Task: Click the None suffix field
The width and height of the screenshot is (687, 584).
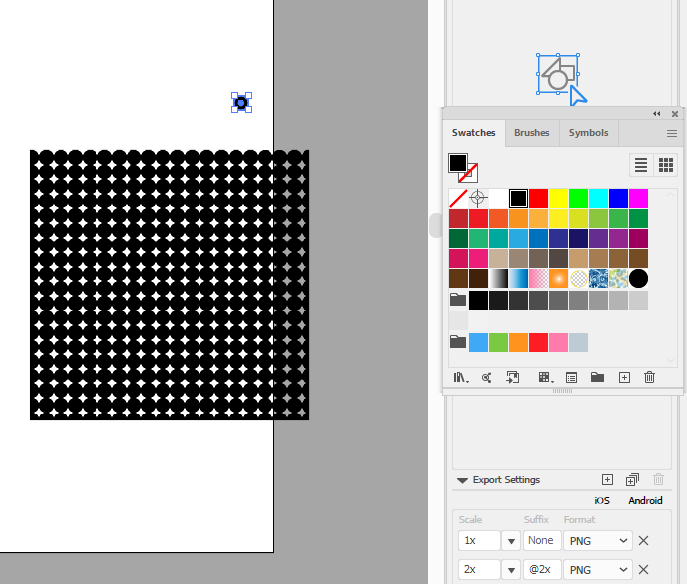Action: tap(542, 541)
